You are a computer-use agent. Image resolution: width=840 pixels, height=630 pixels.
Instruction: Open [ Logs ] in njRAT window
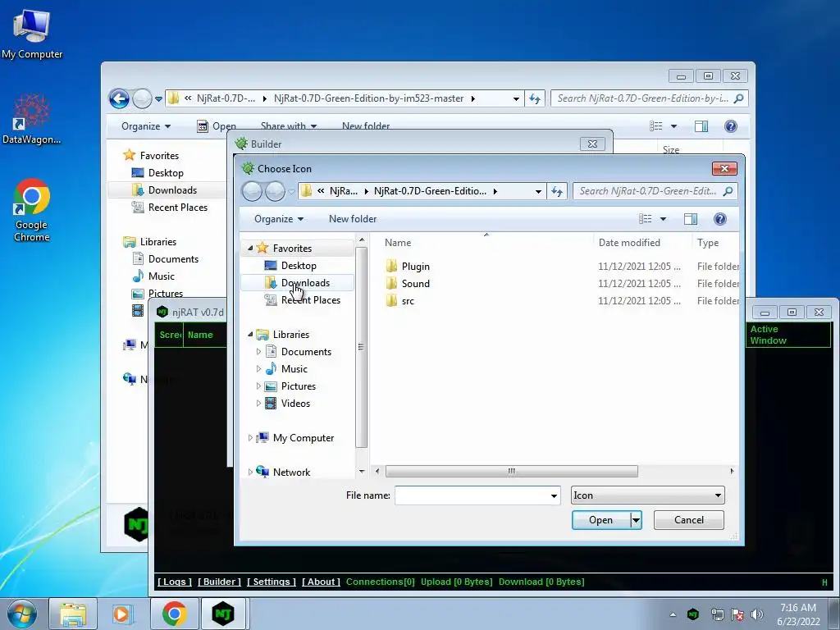(175, 582)
